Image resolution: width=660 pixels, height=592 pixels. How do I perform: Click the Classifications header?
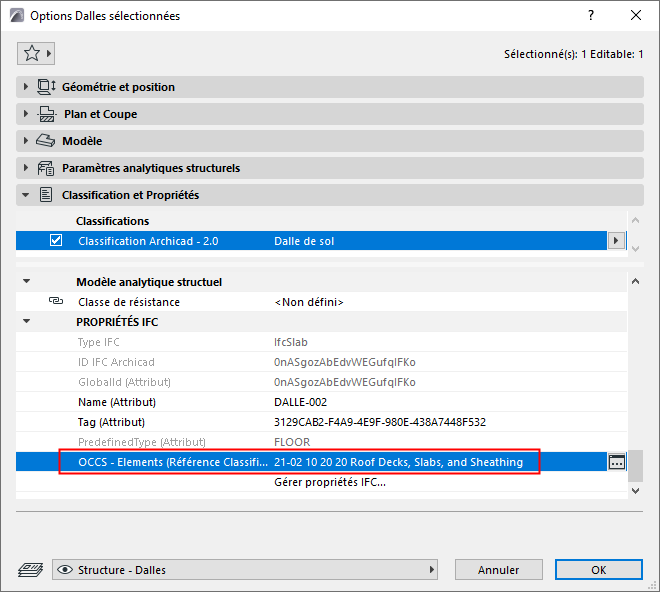[112, 221]
